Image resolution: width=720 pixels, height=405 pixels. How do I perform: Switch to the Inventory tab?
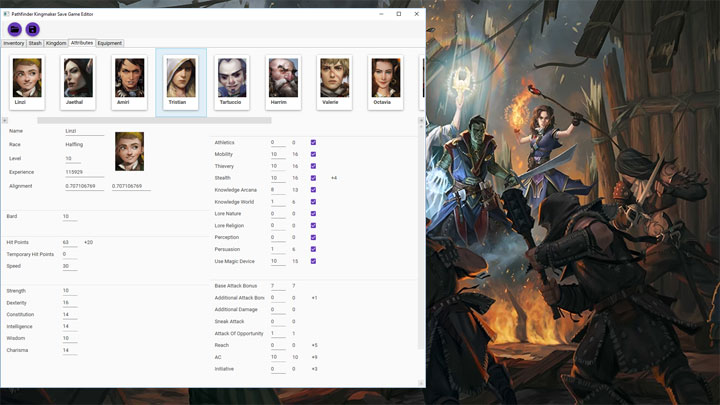tap(14, 44)
